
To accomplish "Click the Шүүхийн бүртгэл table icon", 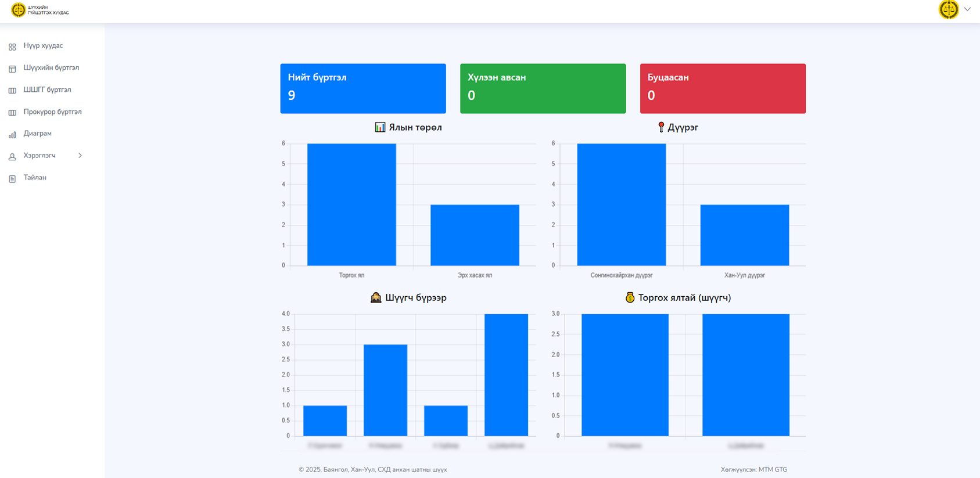I will point(12,69).
